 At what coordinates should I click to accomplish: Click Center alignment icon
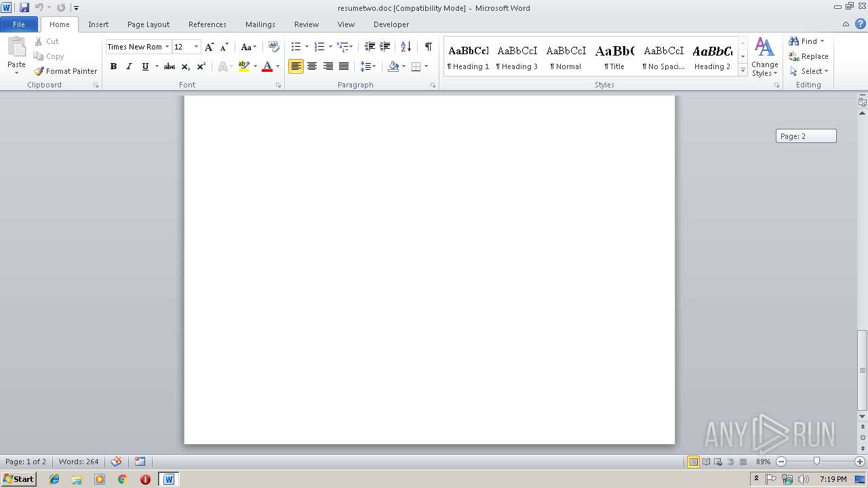312,66
